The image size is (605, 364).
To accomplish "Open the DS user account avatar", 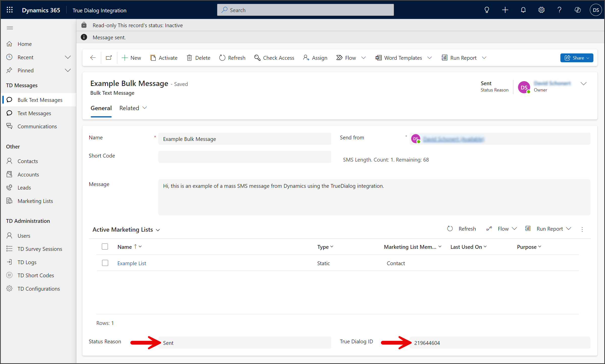I will tap(596, 10).
